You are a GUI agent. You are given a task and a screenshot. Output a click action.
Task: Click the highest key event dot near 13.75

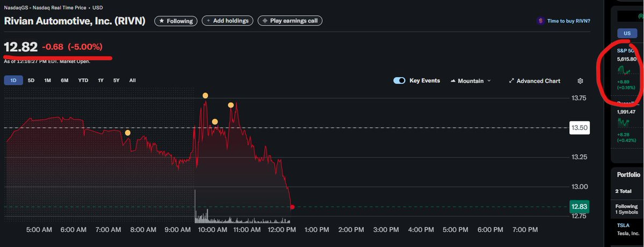click(205, 96)
